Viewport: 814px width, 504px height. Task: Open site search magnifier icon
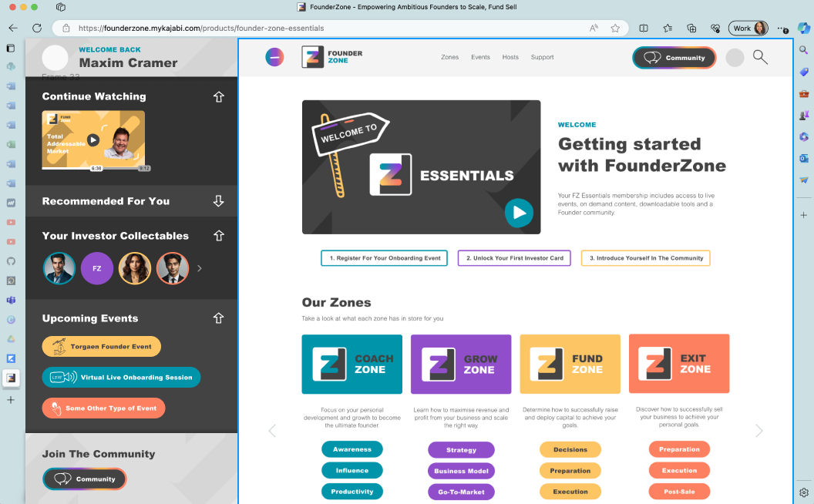click(x=760, y=57)
